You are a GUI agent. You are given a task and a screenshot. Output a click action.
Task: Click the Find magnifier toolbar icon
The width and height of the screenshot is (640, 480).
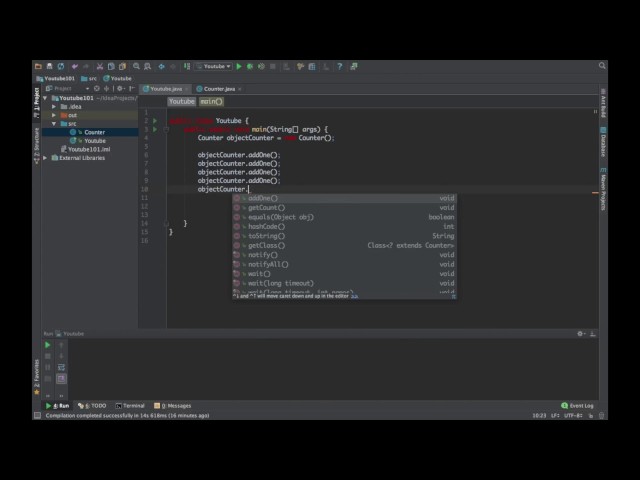(x=136, y=66)
